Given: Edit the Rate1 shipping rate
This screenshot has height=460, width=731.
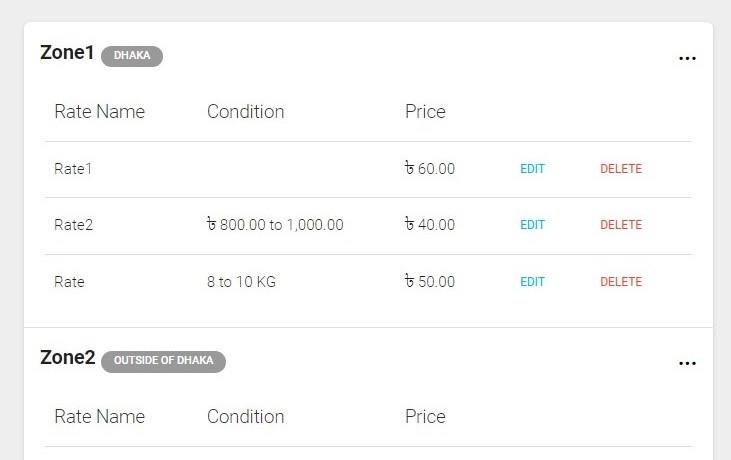Looking at the screenshot, I should 532,169.
